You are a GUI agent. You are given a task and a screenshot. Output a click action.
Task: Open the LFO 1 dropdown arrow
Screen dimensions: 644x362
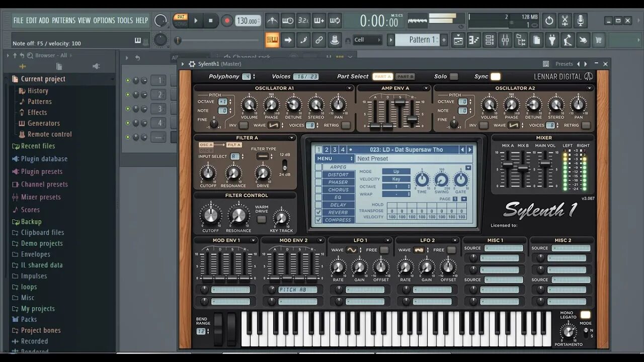coord(387,240)
